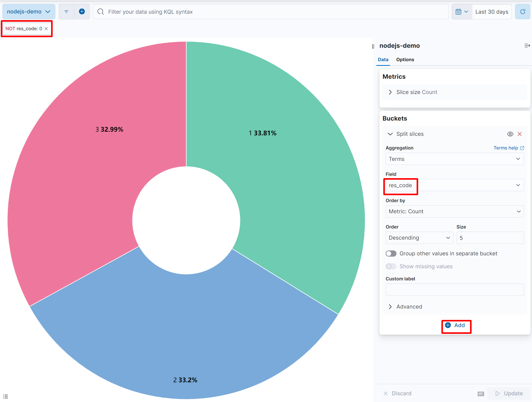Toggle the legend icon at bottom left
This screenshot has width=532, height=402.
tap(5, 396)
